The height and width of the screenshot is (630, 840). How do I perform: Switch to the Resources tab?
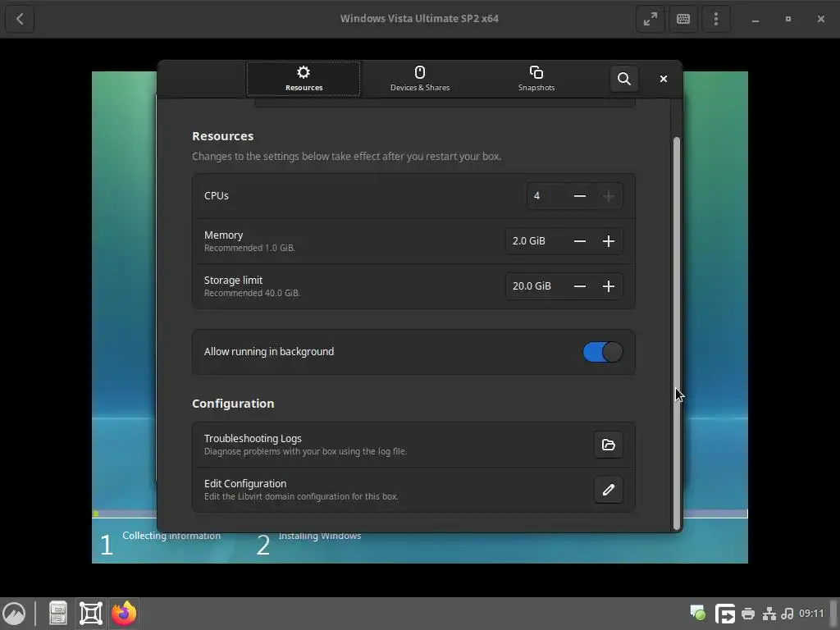click(304, 79)
